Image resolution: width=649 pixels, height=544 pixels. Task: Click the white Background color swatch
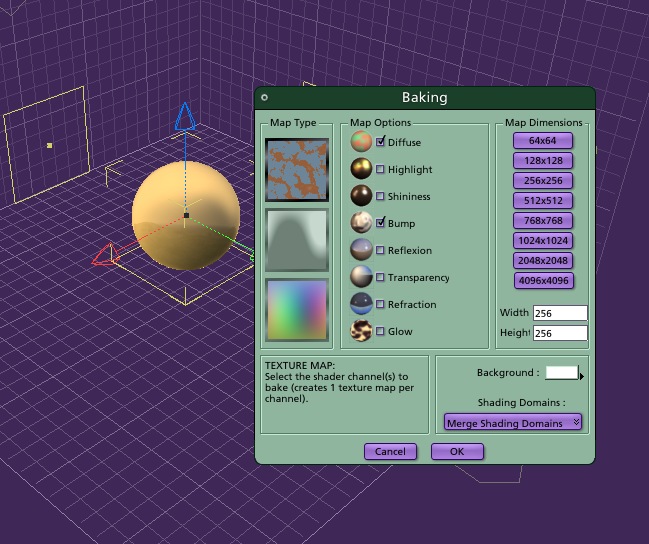562,372
